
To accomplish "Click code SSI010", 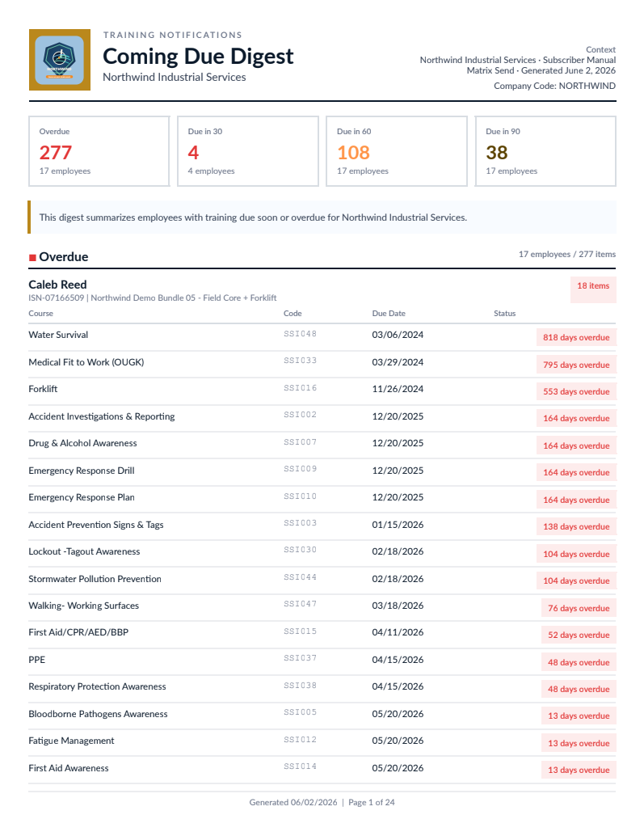I will 300,496.
